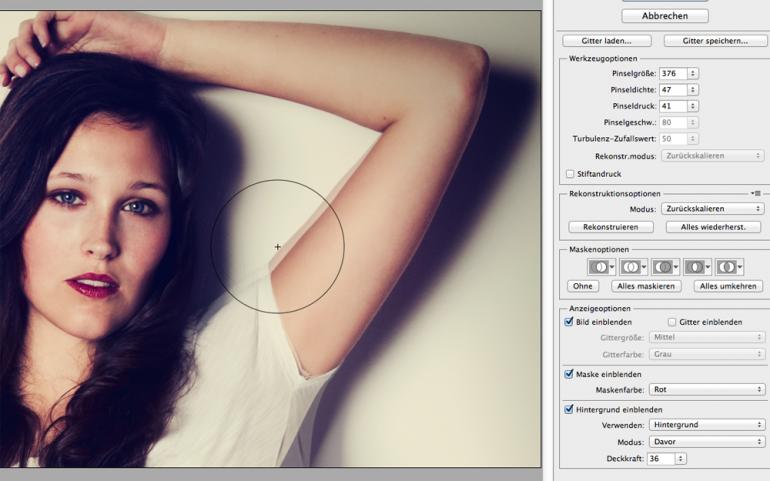
Task: Click Gitter speichern button
Action: pos(715,41)
